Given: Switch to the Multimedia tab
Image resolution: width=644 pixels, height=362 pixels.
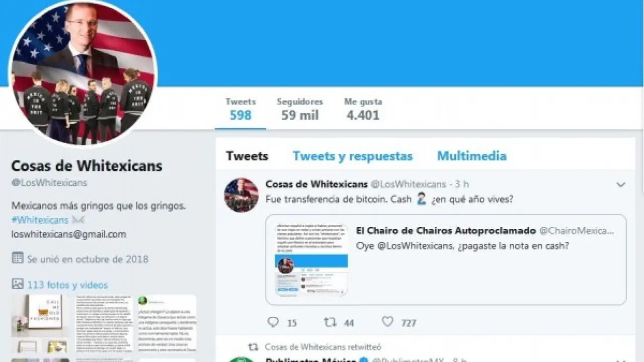Looking at the screenshot, I should [471, 156].
